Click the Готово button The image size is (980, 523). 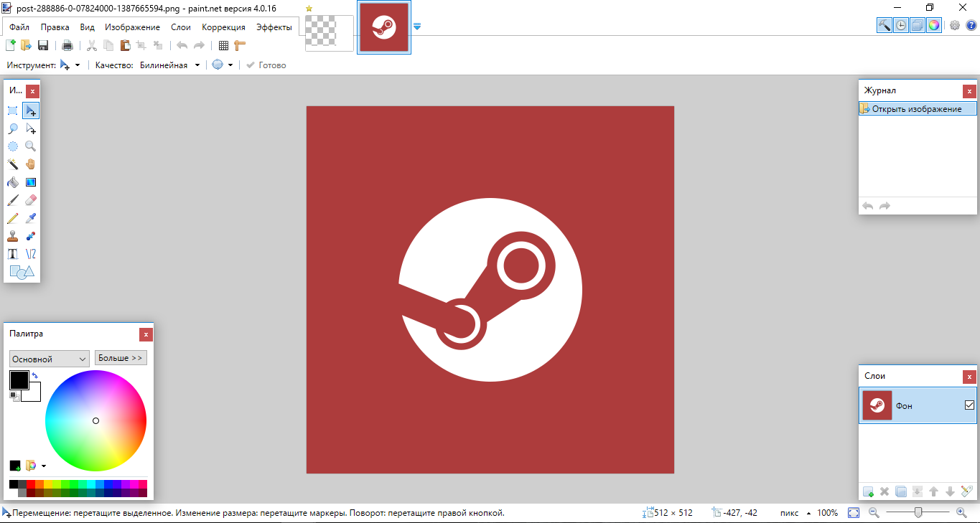tap(266, 65)
